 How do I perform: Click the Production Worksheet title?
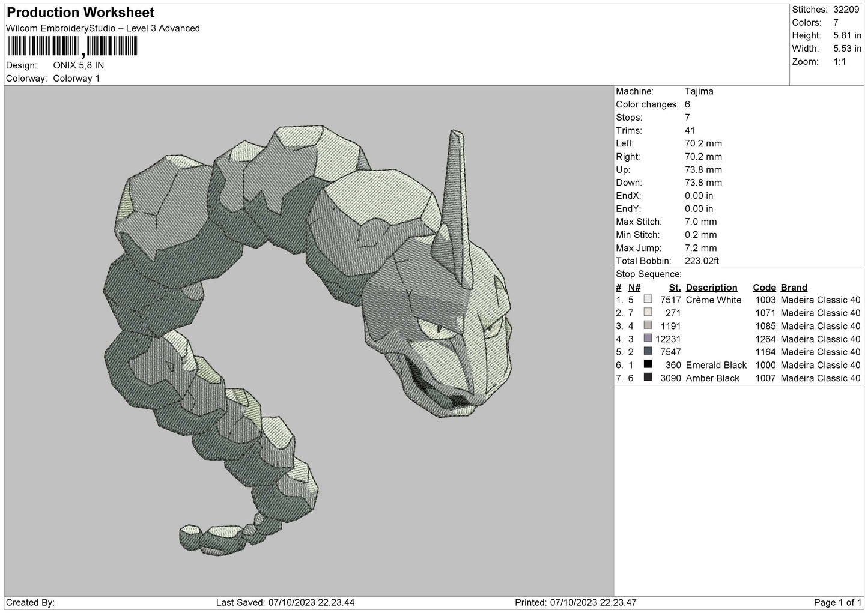click(x=80, y=13)
